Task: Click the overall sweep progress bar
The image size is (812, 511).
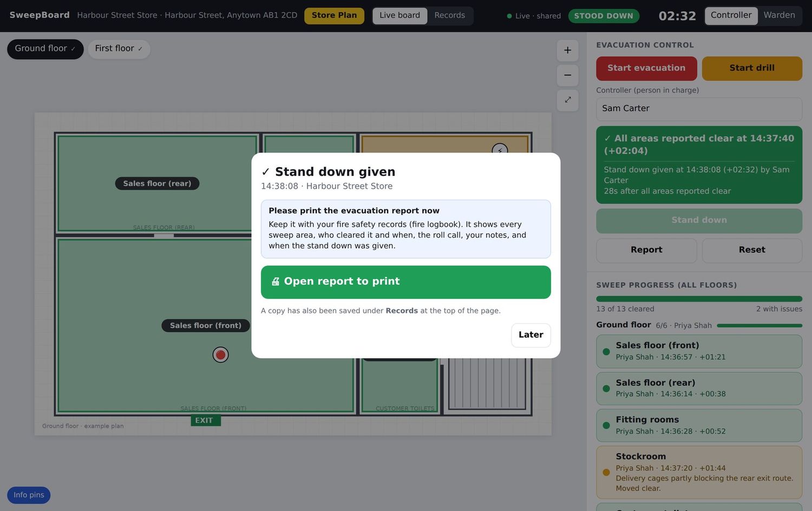Action: tap(699, 299)
